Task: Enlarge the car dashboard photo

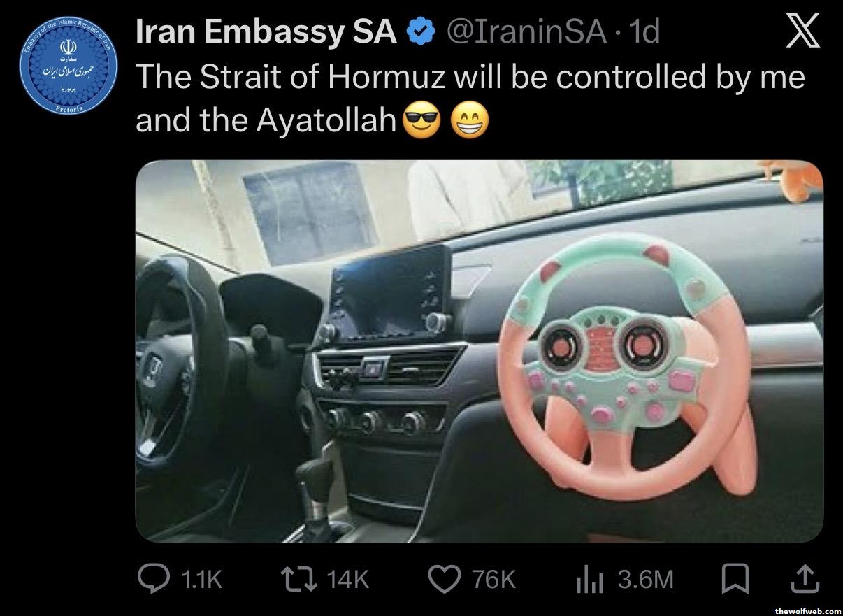Action: click(480, 352)
